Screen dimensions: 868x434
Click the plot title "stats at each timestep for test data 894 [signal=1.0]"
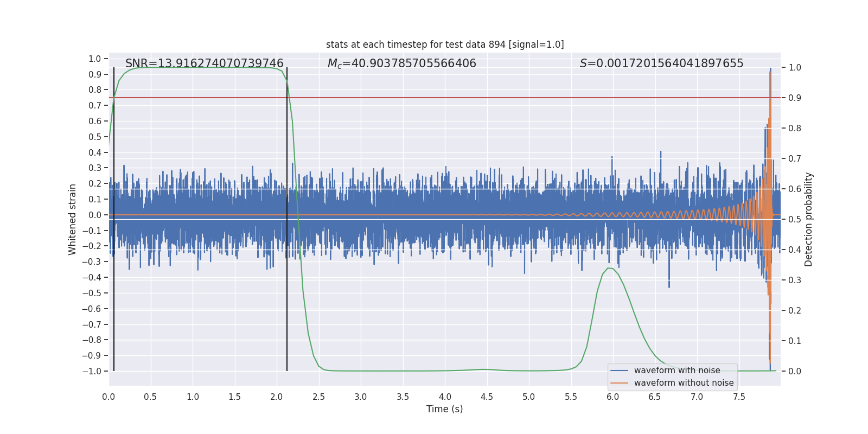445,44
